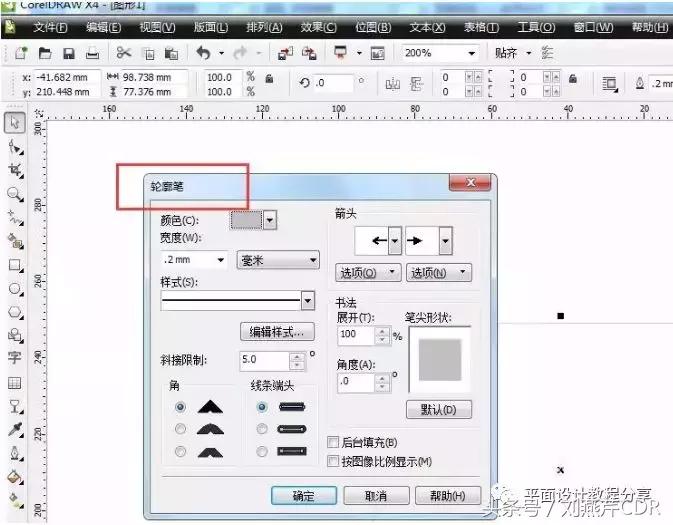Select the first corner style radio button
This screenshot has height=525, width=673.
coord(180,407)
